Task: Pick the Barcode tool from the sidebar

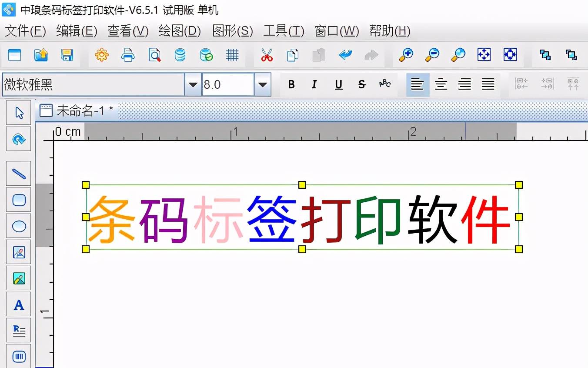Action: click(x=18, y=356)
